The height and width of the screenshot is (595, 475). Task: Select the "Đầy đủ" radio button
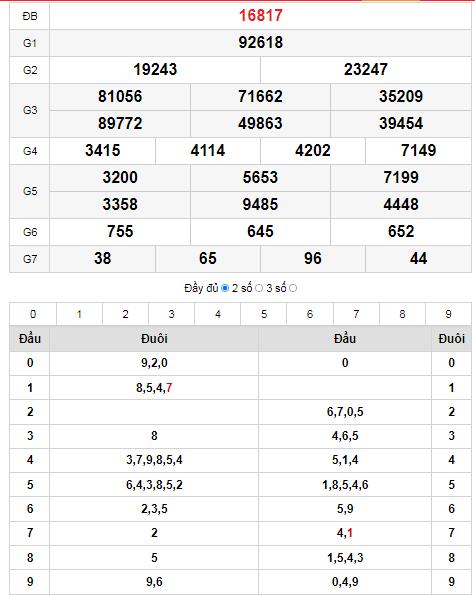[x=225, y=288]
